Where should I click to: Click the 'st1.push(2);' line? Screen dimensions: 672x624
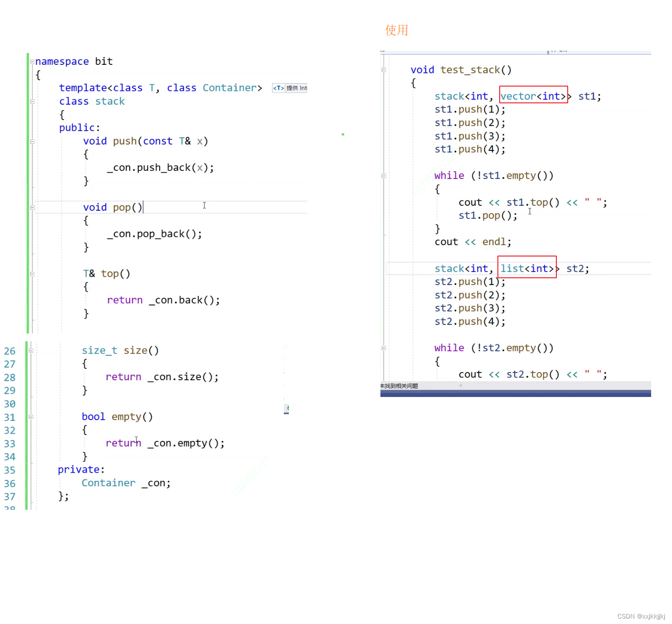[x=470, y=123]
